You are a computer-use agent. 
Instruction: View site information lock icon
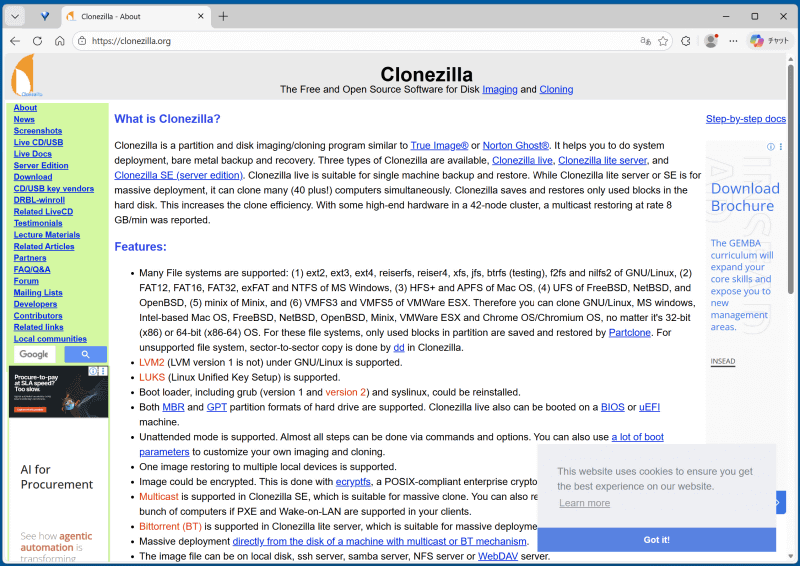(82, 41)
